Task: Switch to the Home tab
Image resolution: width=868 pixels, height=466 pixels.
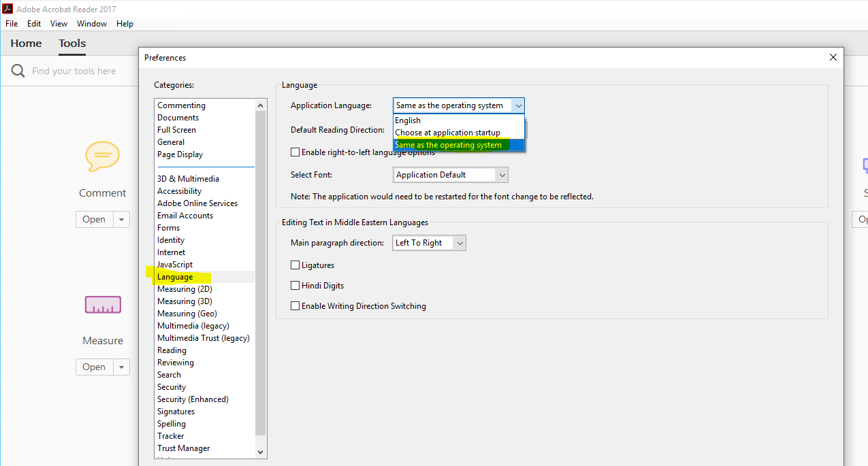Action: tap(26, 44)
